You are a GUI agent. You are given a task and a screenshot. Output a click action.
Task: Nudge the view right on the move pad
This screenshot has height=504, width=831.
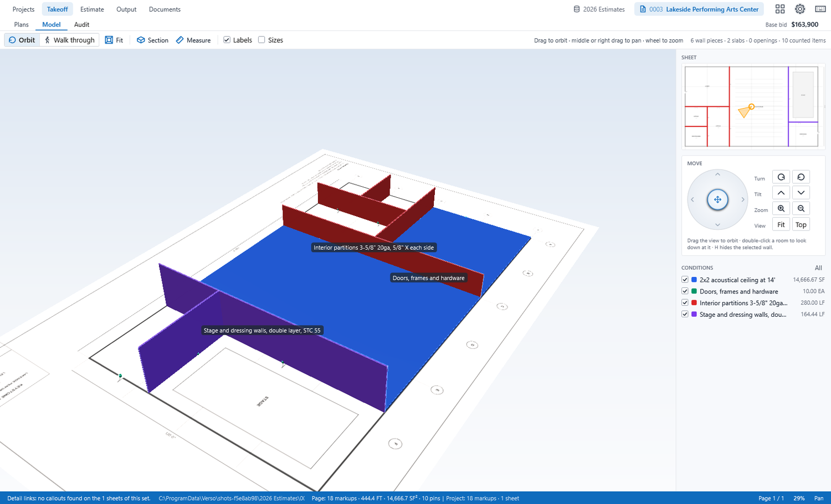tap(743, 199)
